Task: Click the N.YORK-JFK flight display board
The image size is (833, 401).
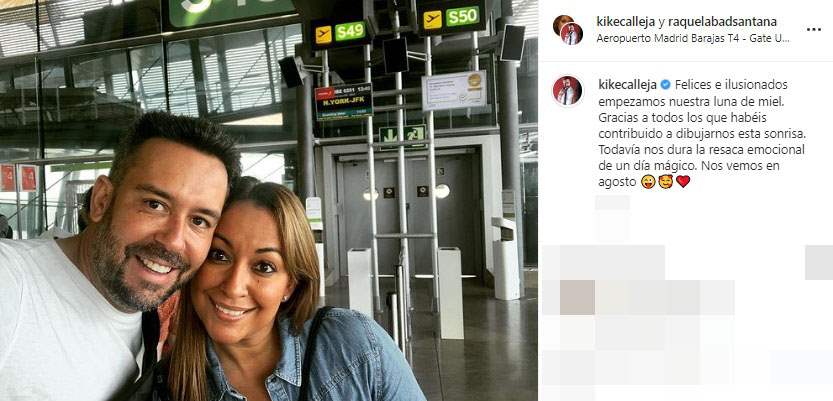Action: 344,101
